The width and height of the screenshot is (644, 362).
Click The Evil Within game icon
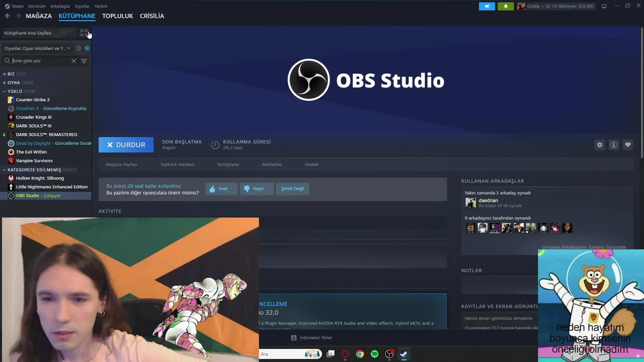tap(11, 152)
